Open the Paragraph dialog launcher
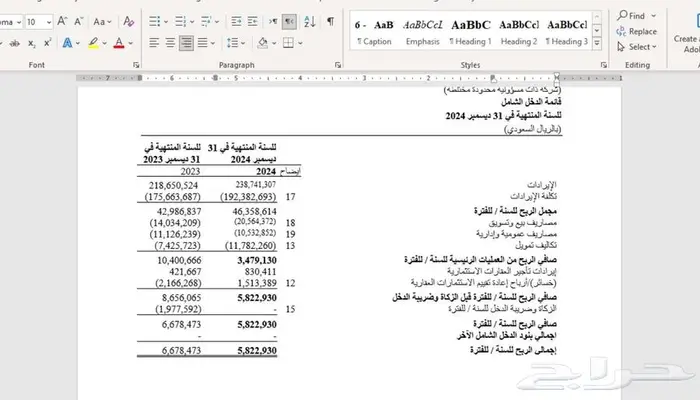Viewport: 700px width, 400px height. coord(338,65)
